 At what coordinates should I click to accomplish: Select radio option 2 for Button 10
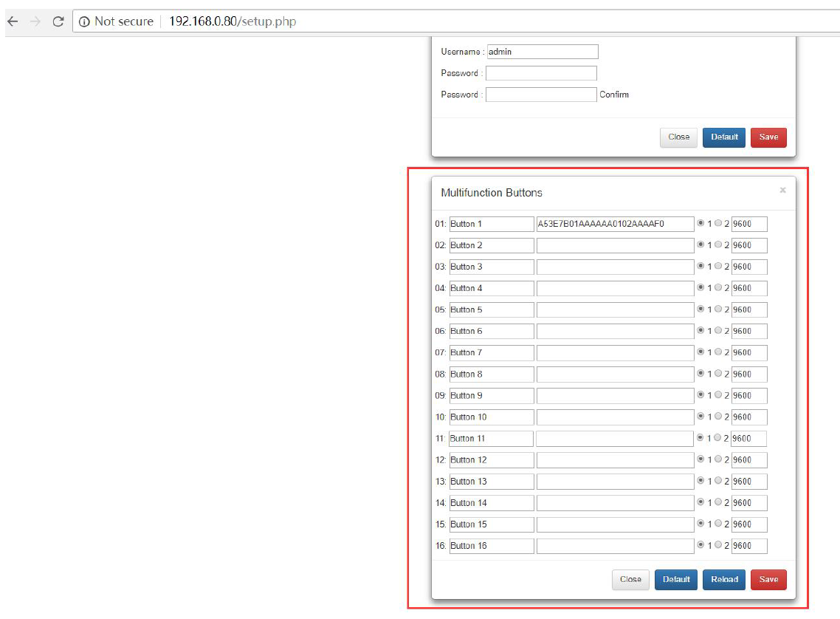[718, 416]
